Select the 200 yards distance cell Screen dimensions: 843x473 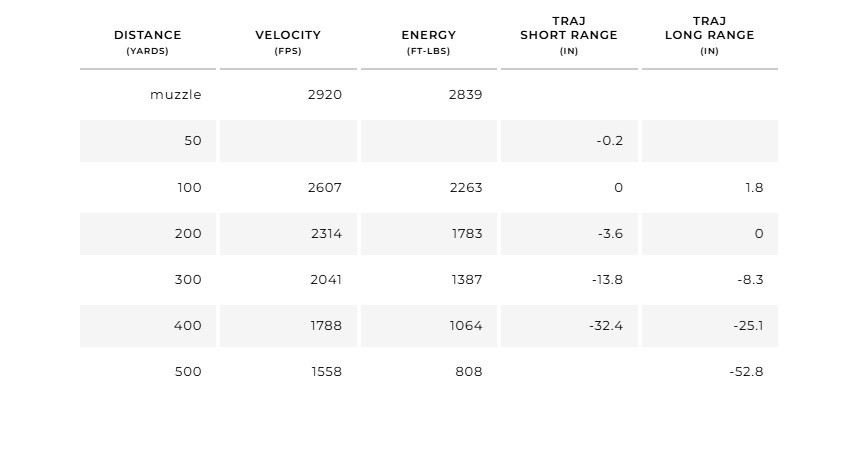148,234
